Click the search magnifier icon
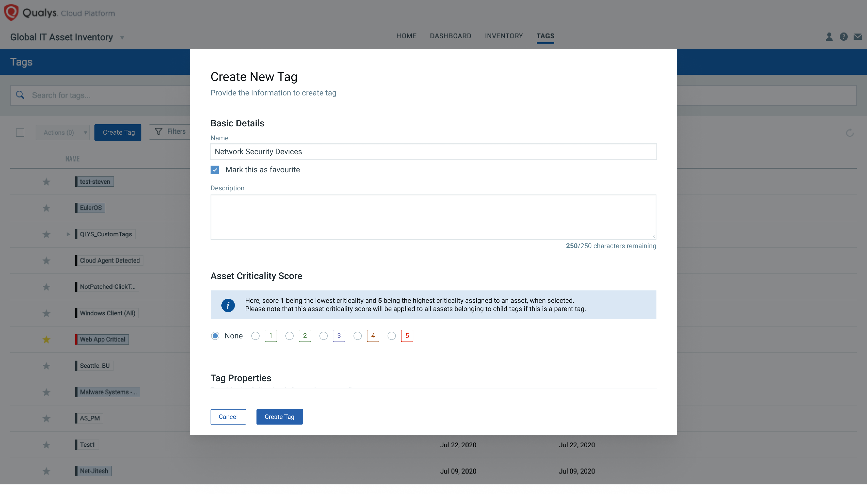Screen dimensions: 867x504 (x=20, y=95)
